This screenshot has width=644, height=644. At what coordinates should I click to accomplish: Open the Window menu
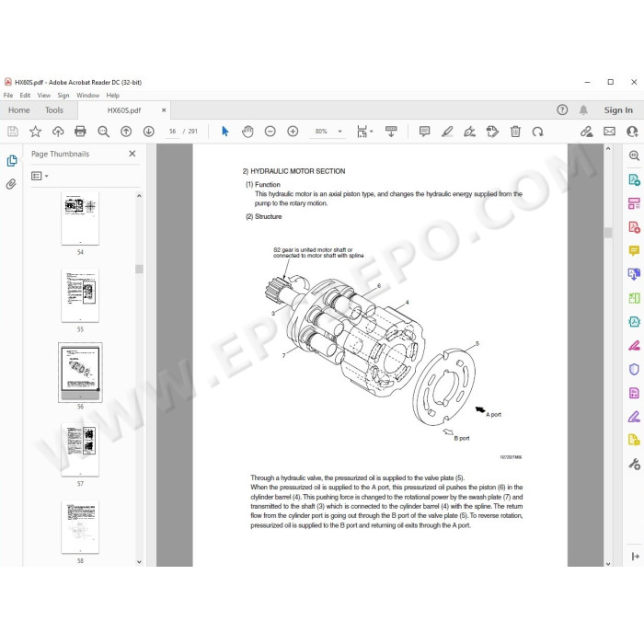pos(88,96)
